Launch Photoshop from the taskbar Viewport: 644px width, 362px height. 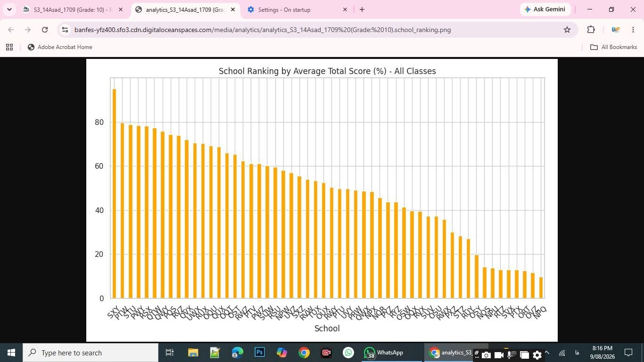pyautogui.click(x=259, y=353)
